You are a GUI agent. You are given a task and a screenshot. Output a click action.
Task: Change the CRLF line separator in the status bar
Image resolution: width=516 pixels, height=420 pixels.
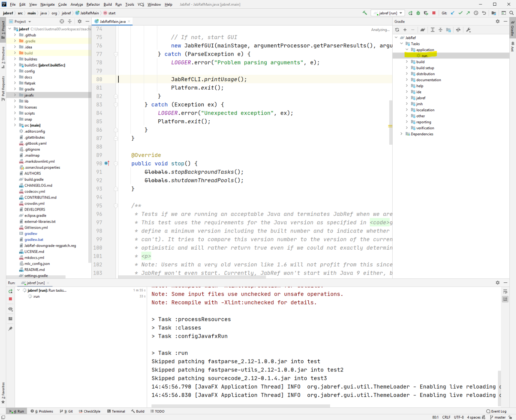(x=446, y=417)
